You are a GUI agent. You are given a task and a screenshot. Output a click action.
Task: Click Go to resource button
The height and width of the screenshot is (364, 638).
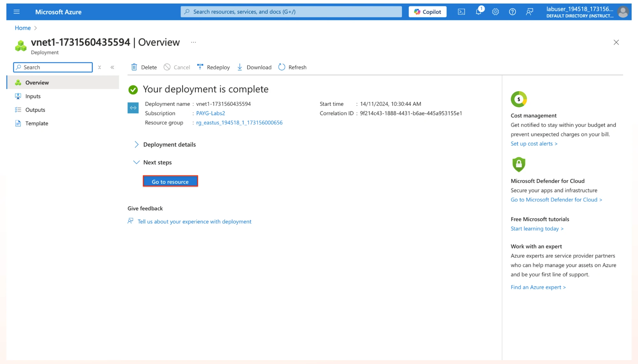point(170,181)
